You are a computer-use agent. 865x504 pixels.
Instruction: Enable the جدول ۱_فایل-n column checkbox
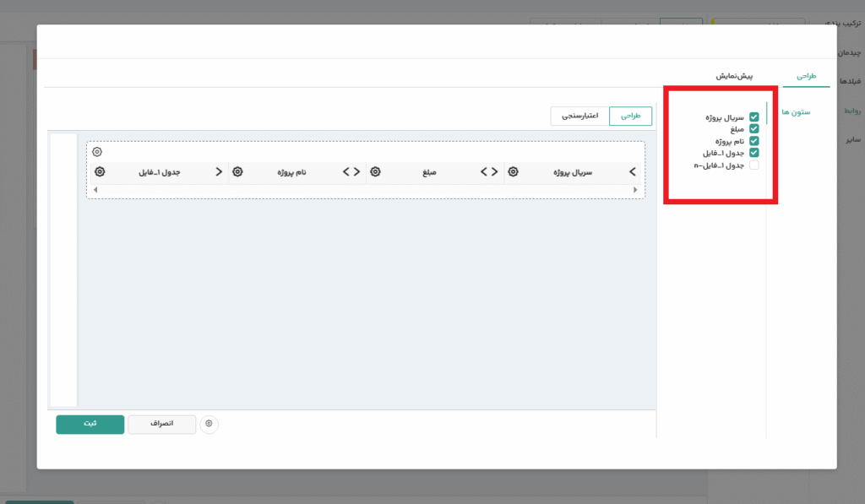pos(754,165)
